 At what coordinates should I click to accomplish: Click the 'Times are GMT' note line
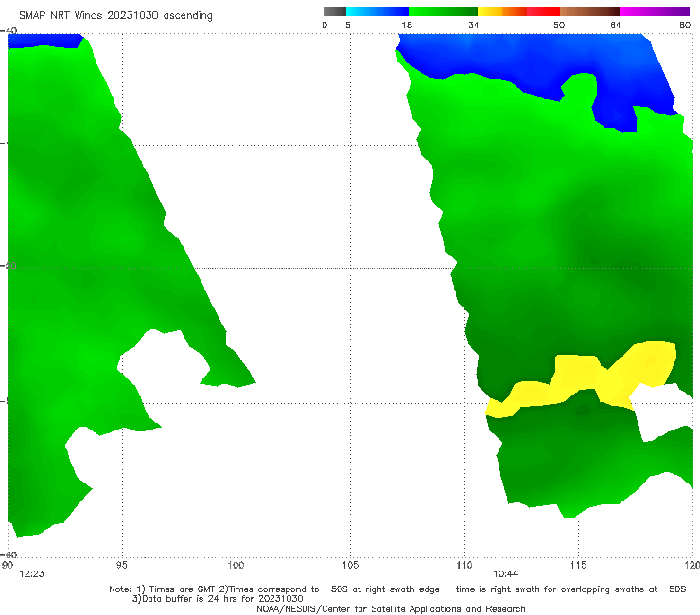397,589
